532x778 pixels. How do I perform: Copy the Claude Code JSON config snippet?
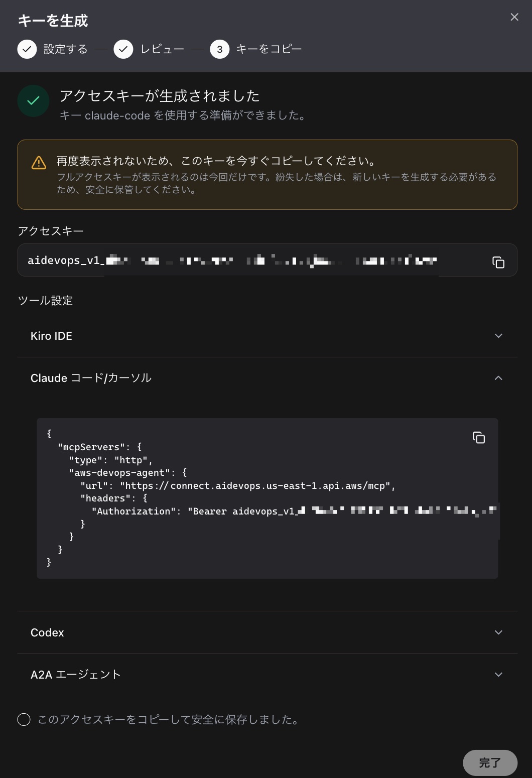(x=479, y=438)
